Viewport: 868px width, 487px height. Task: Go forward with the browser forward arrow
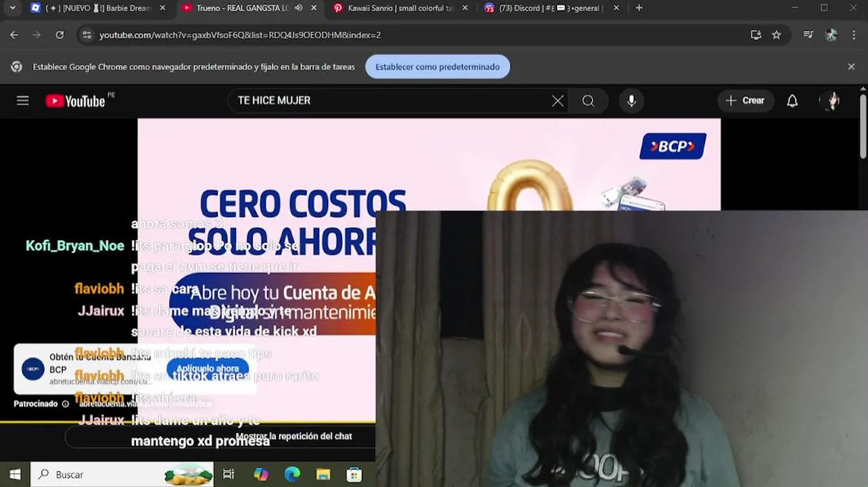point(37,34)
